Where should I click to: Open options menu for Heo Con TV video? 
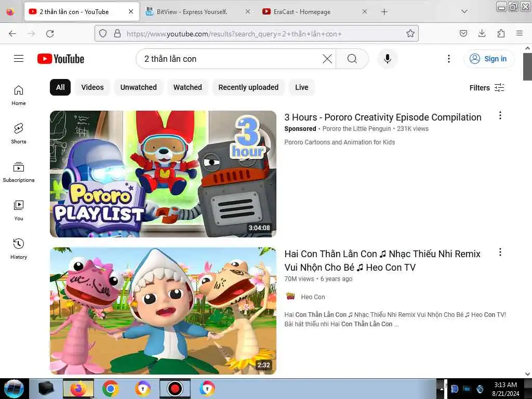coord(500,252)
